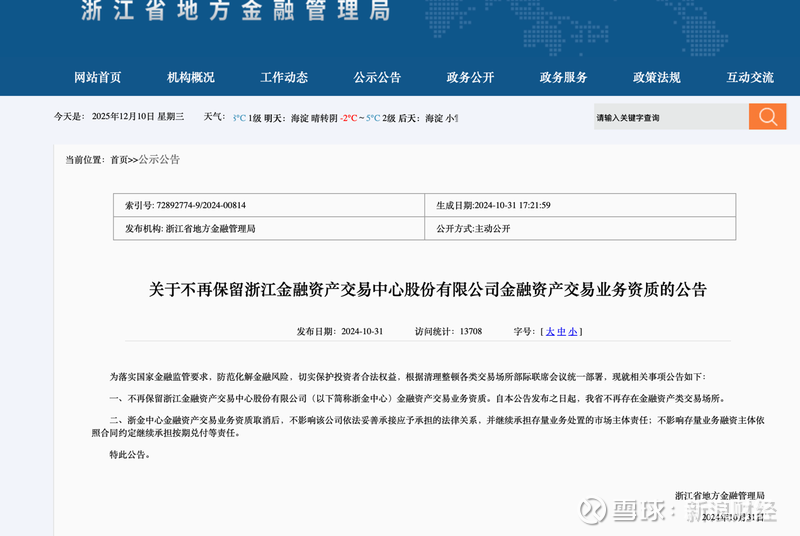Click the 公示公告 breadcrumb link
The image size is (800, 536).
(x=159, y=160)
